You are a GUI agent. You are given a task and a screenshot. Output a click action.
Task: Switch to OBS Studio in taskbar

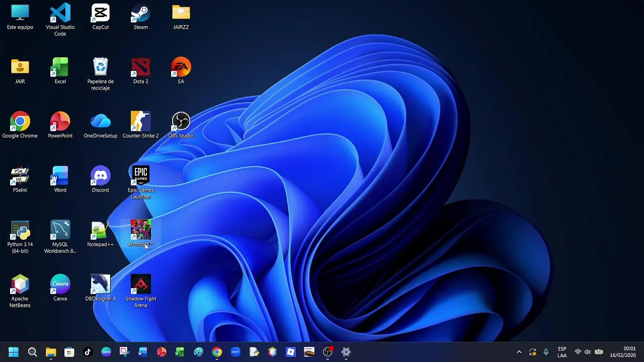coord(328,352)
